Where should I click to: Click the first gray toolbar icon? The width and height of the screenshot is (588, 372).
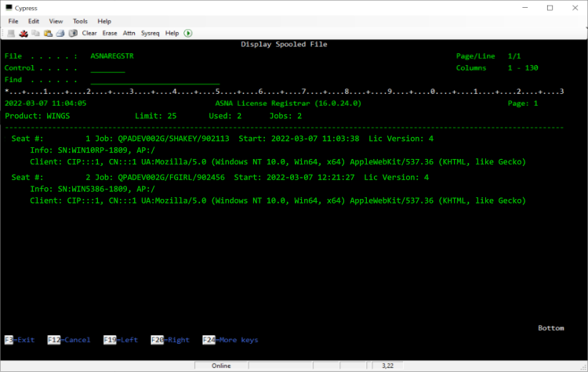[x=11, y=34]
